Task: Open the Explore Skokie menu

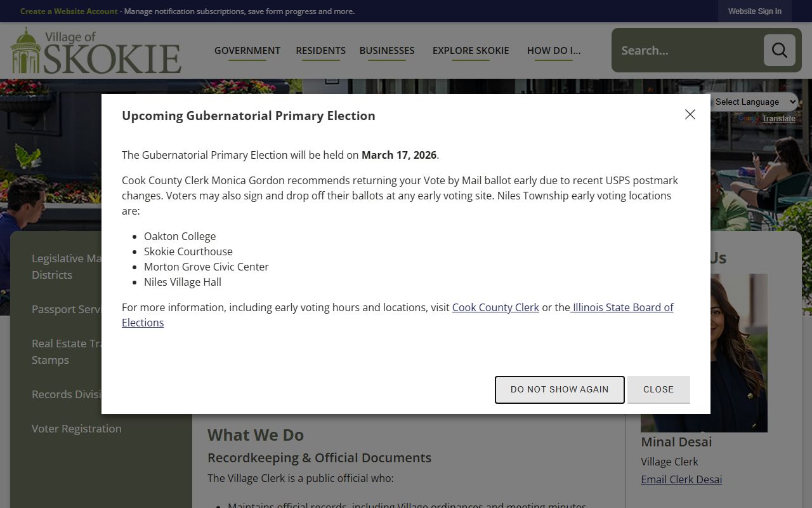Action: 471,51
